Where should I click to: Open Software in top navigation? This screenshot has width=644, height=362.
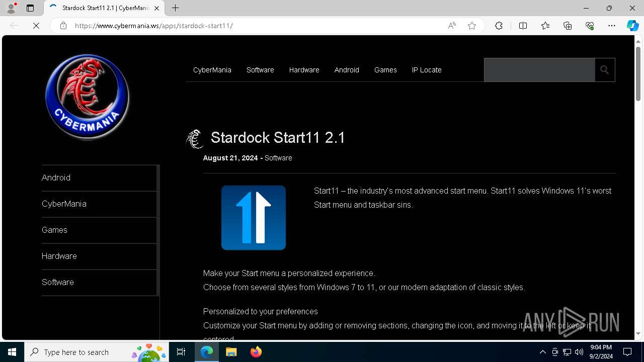click(x=260, y=70)
